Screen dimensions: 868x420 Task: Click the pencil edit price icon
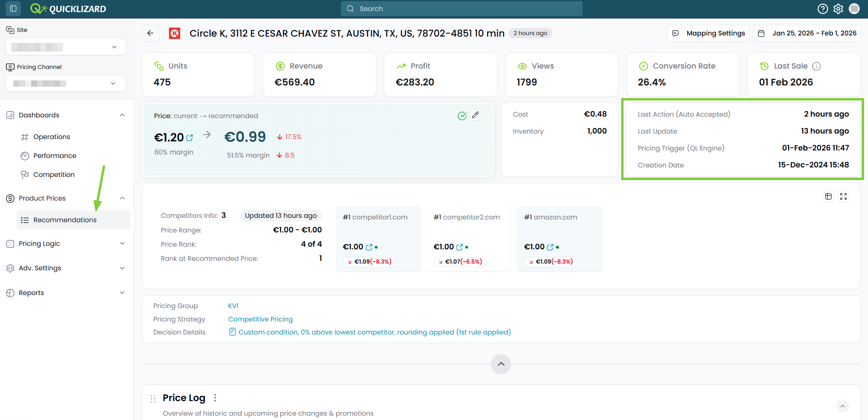(476, 115)
